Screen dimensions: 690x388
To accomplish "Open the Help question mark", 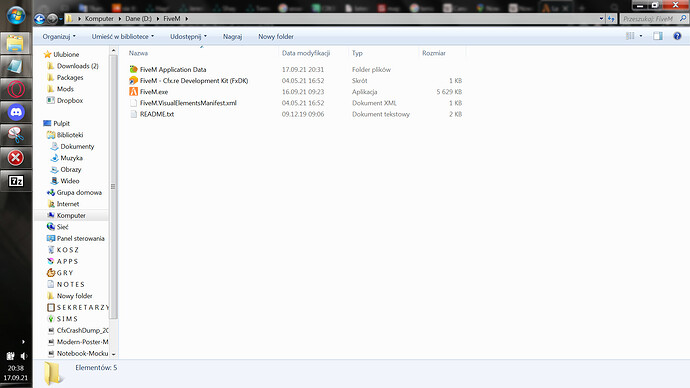I will (677, 36).
